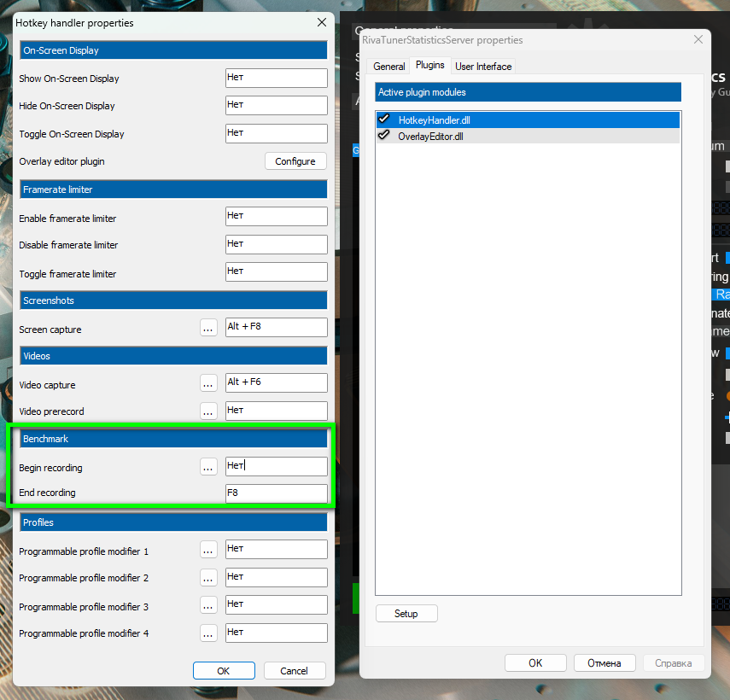Cancel the Hotkey handler properties dialog

point(295,671)
